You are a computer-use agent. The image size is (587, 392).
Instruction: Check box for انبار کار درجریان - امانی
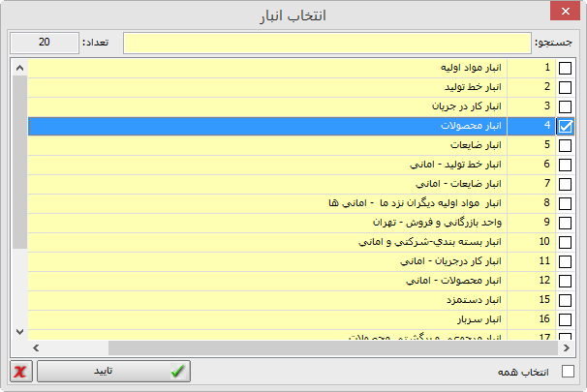pyautogui.click(x=565, y=262)
